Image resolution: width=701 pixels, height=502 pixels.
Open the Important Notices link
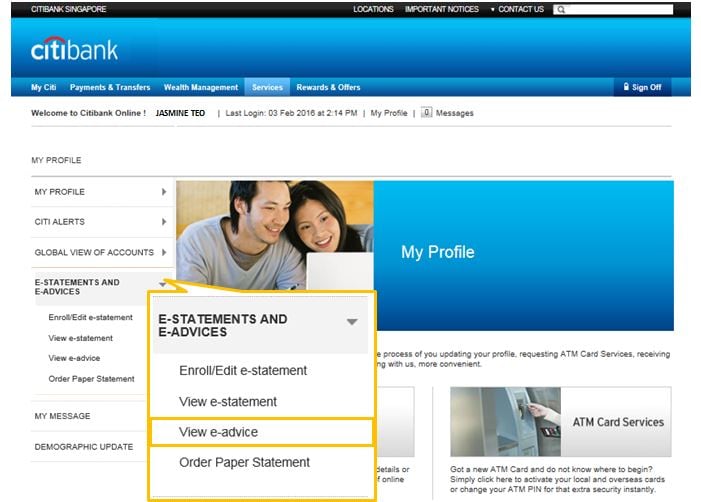[441, 10]
